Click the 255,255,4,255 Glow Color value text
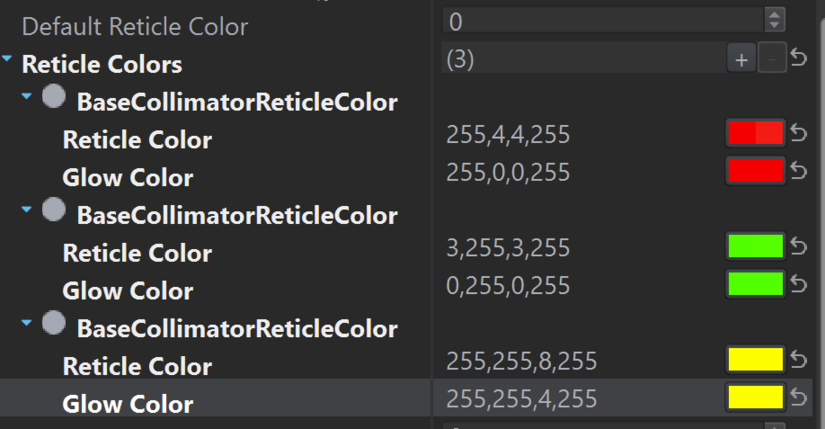Viewport: 825px width, 429px height. pos(521,399)
